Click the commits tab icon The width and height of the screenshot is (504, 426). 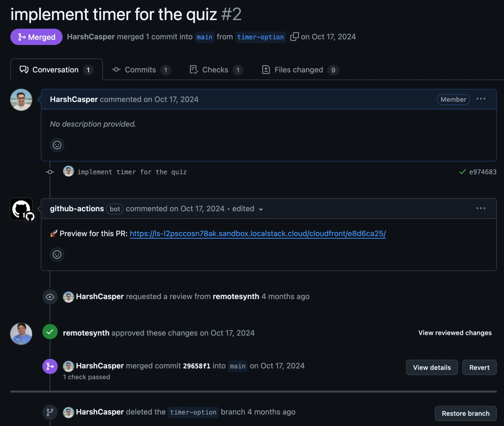click(115, 69)
